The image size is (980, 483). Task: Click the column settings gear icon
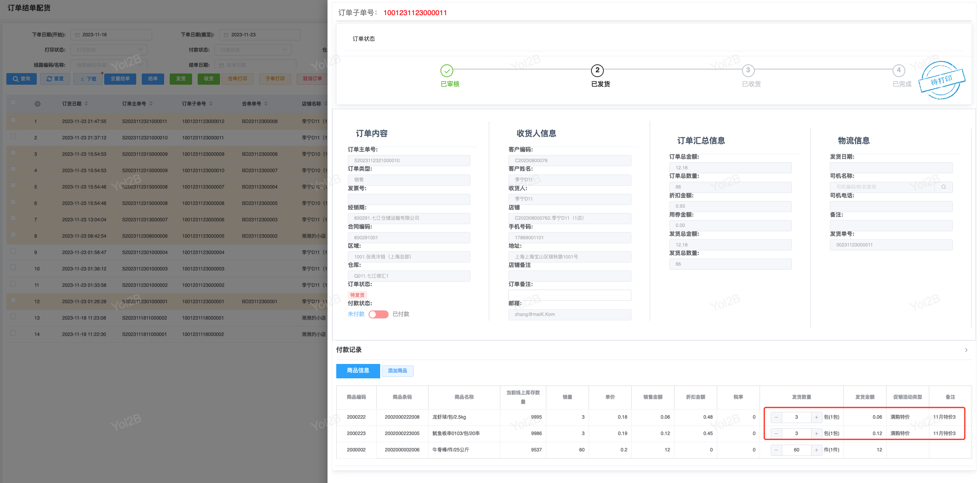[x=37, y=104]
